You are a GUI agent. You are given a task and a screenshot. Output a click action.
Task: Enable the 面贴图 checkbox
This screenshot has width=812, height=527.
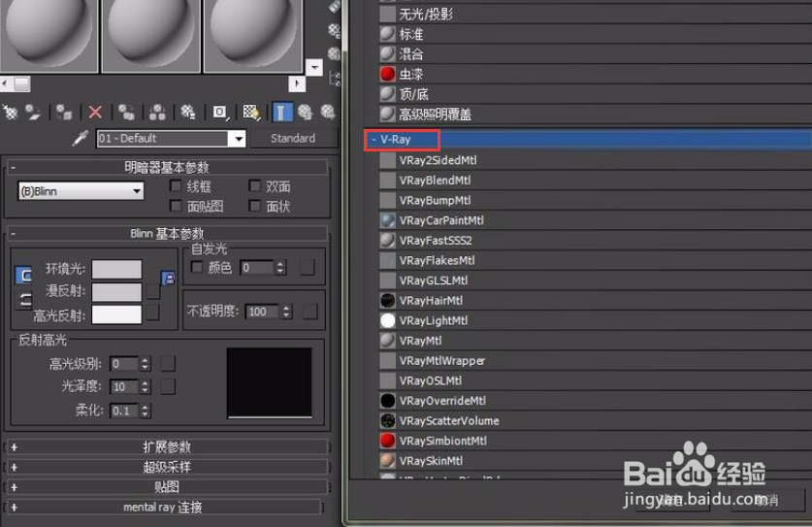[x=176, y=206]
